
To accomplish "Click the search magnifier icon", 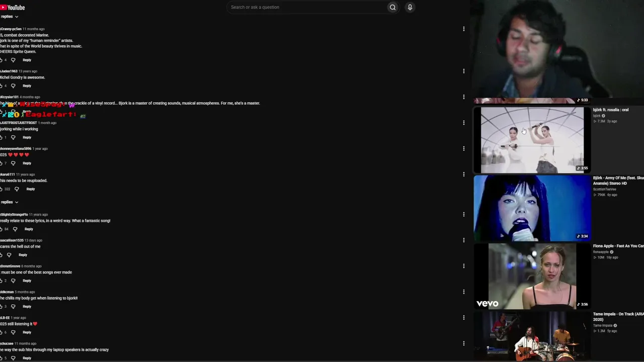I will click(x=392, y=7).
